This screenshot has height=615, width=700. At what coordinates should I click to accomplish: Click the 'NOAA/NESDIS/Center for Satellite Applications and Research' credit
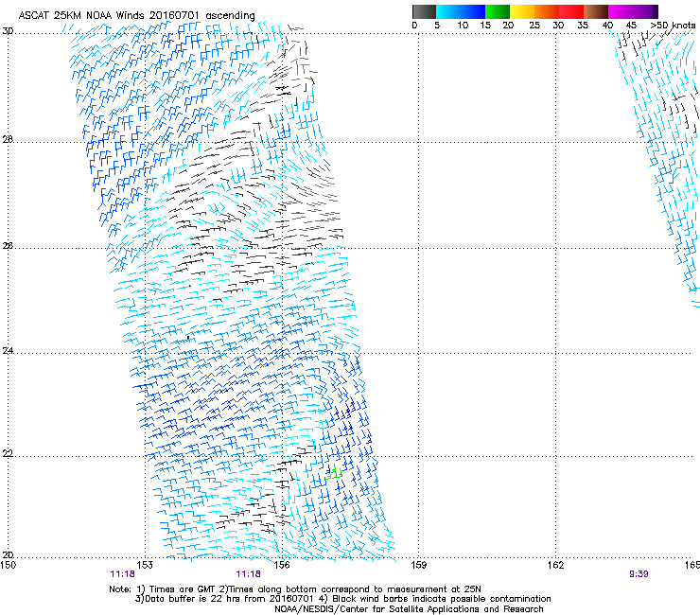(x=409, y=609)
